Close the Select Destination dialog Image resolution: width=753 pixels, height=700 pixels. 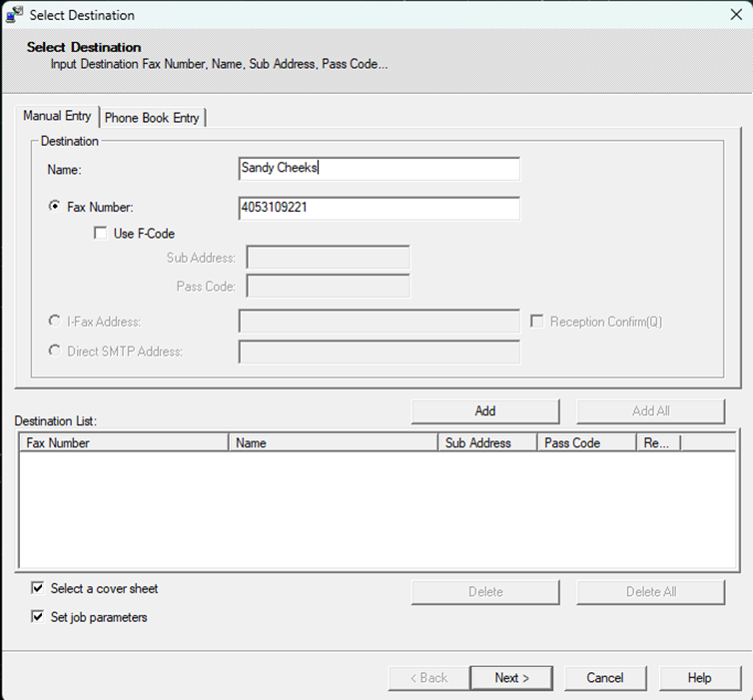point(736,15)
